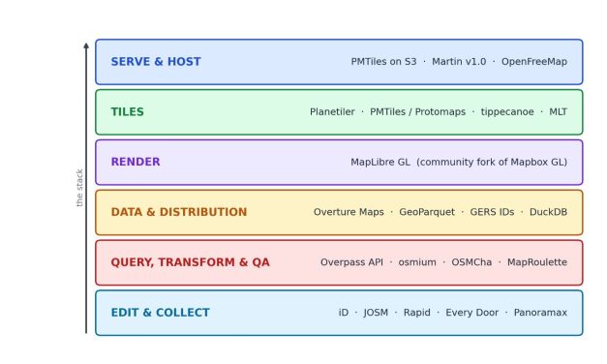Image resolution: width=607 pixels, height=364 pixels.
Task: Click the text 'PMTiles on S3'
Action: [383, 62]
